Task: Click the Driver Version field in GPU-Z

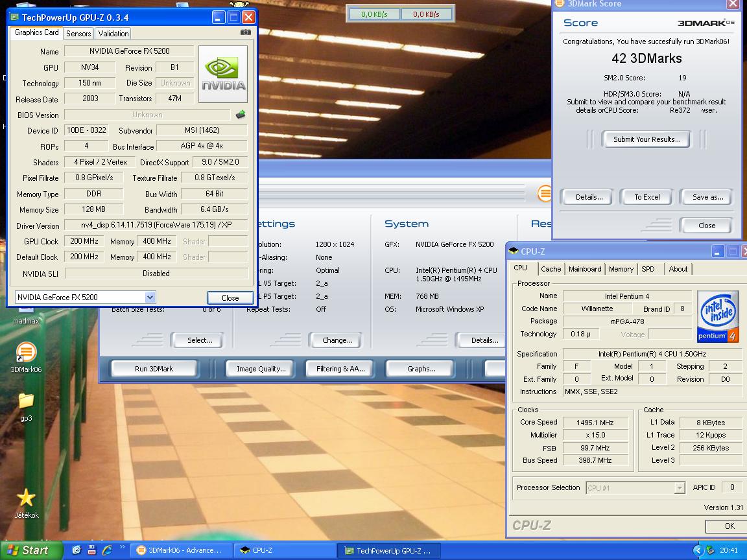Action: point(156,225)
